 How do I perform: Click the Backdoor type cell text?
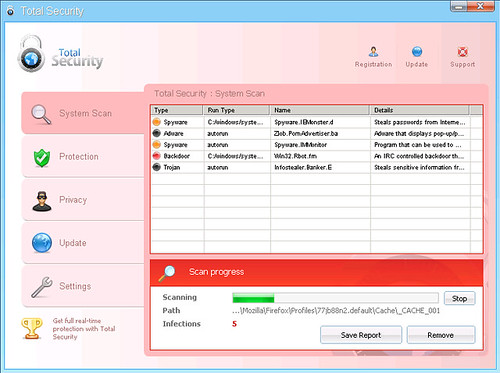(176, 156)
